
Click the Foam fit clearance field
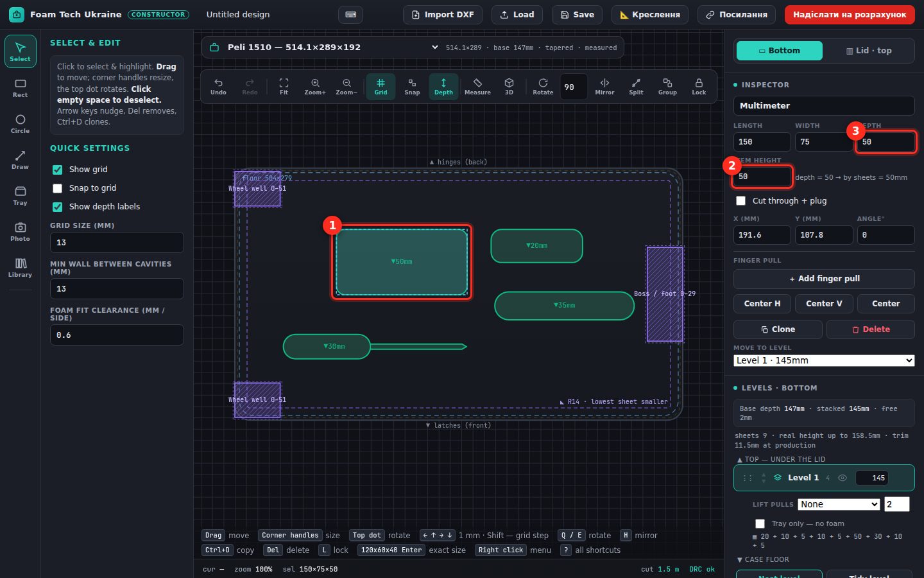click(x=117, y=335)
